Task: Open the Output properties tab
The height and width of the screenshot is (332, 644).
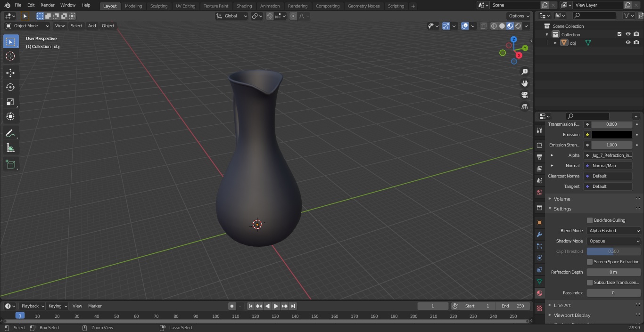Action: coord(540,157)
